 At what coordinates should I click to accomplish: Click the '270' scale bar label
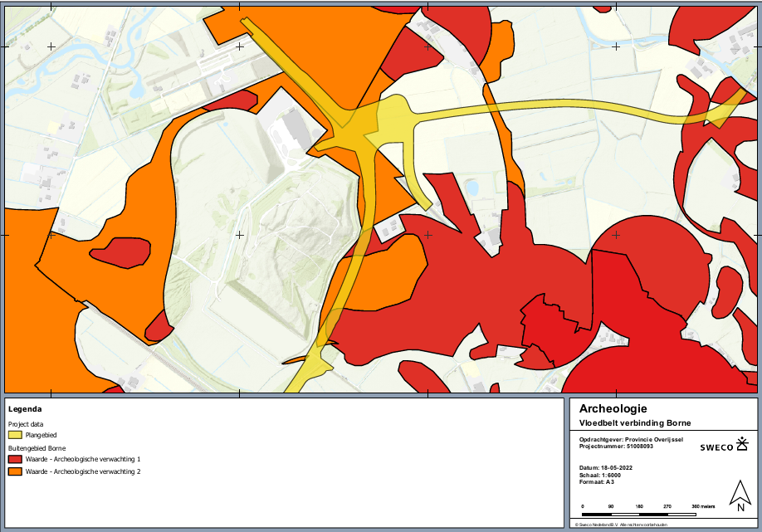[x=667, y=506]
